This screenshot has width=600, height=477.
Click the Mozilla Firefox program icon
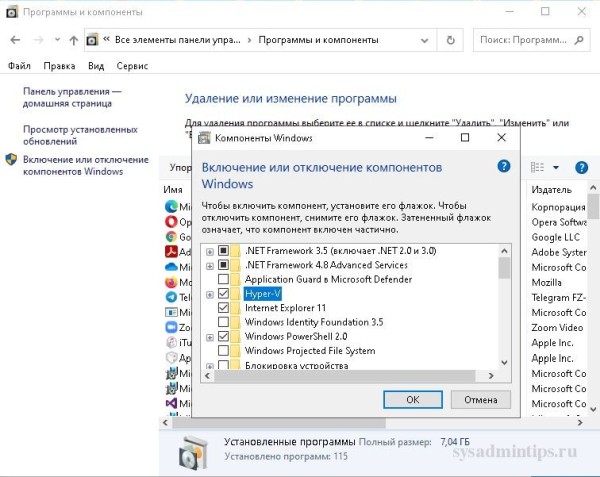click(171, 282)
